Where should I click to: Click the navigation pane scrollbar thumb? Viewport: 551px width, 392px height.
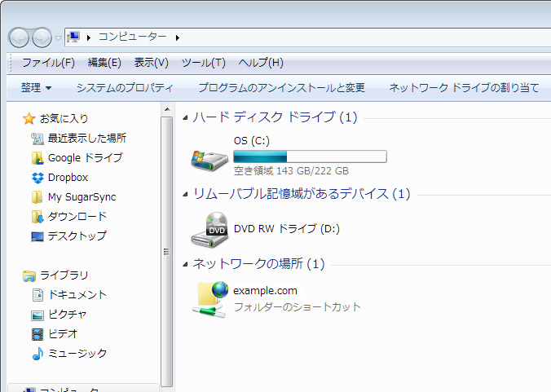coord(167,252)
